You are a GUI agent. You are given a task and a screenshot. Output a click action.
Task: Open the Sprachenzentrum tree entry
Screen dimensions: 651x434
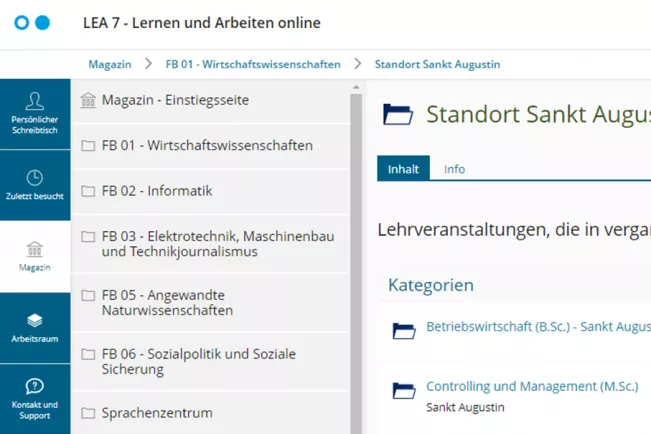157,413
